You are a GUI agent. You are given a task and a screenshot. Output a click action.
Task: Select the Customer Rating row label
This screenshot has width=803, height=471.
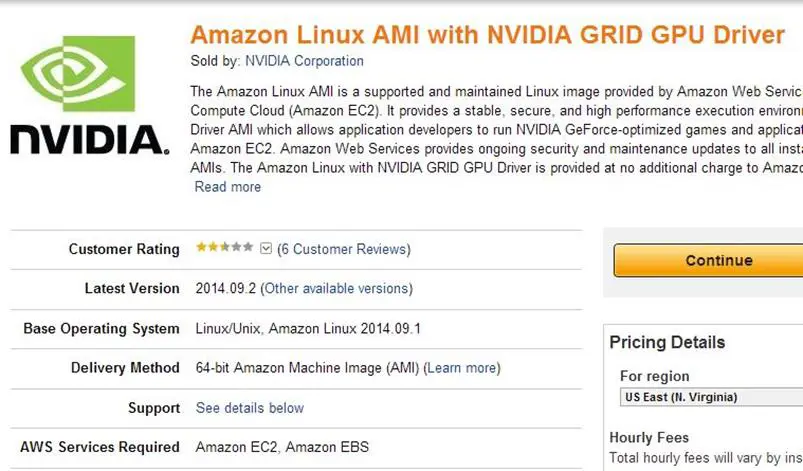(x=124, y=249)
